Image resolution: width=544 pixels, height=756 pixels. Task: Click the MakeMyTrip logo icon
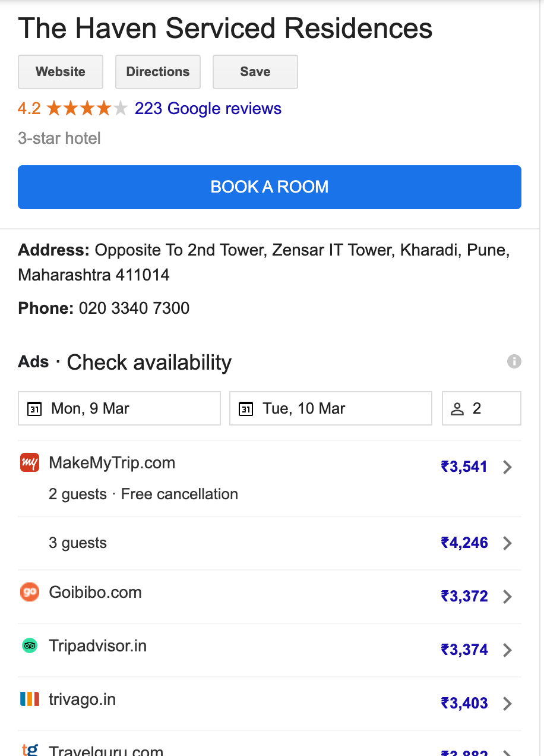(x=30, y=462)
